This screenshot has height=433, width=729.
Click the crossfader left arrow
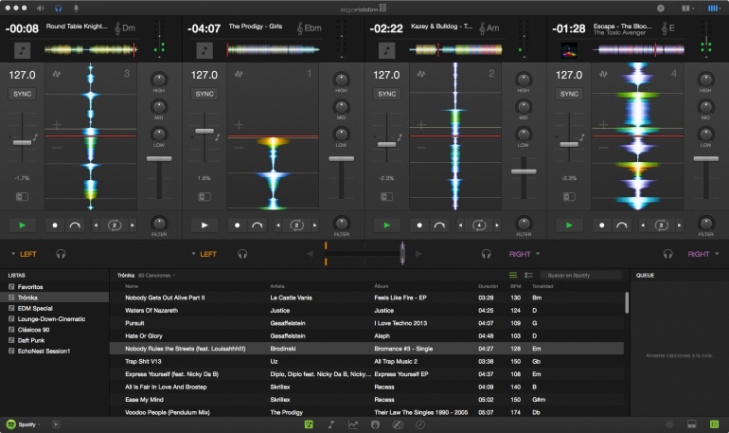coord(310,254)
